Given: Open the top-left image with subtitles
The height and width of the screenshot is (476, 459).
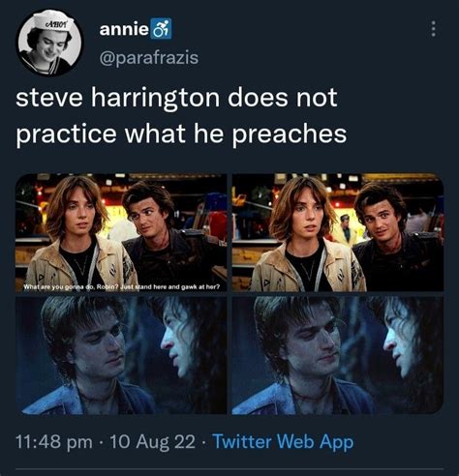Looking at the screenshot, I should point(121,232).
